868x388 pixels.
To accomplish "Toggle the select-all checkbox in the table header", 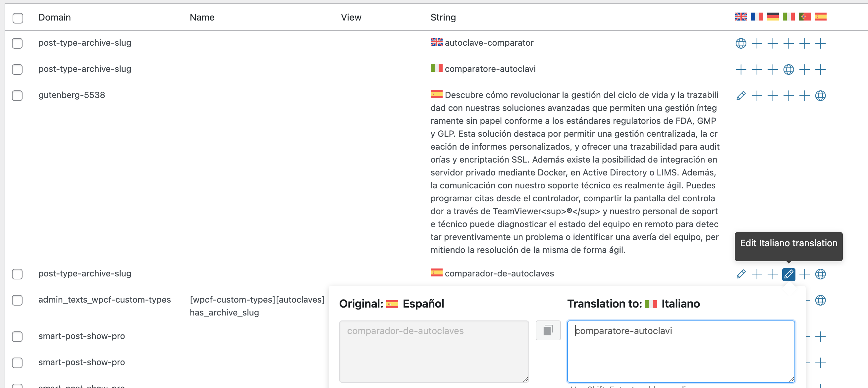I will pyautogui.click(x=18, y=18).
